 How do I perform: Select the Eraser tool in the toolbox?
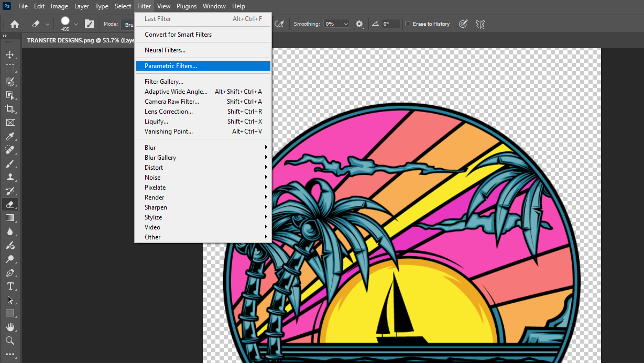(10, 204)
